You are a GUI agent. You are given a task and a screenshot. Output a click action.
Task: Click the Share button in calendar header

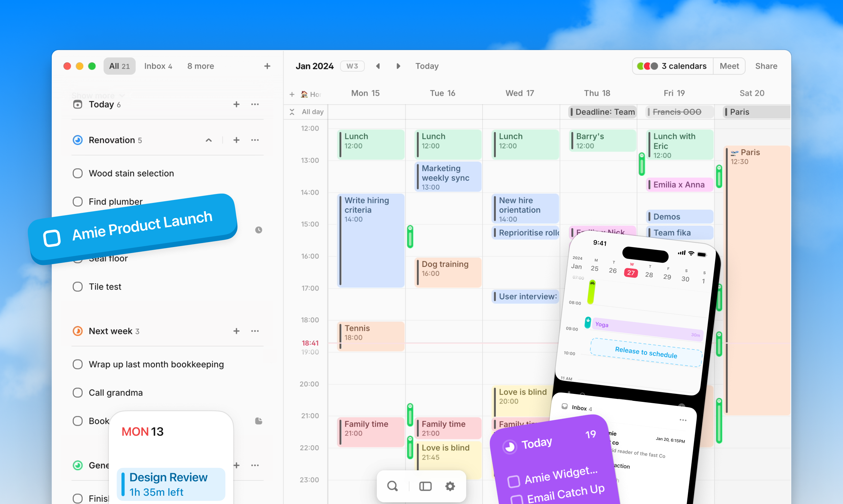766,65
